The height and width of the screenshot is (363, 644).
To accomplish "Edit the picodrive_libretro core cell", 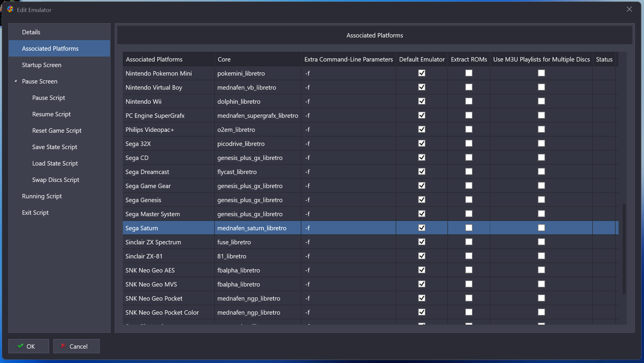I will [x=258, y=144].
